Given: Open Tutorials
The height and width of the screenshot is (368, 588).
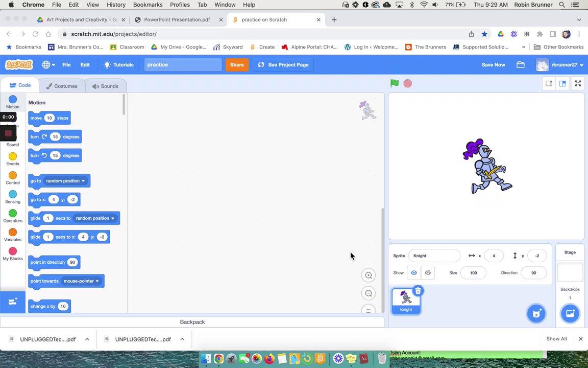Looking at the screenshot, I should pos(118,64).
